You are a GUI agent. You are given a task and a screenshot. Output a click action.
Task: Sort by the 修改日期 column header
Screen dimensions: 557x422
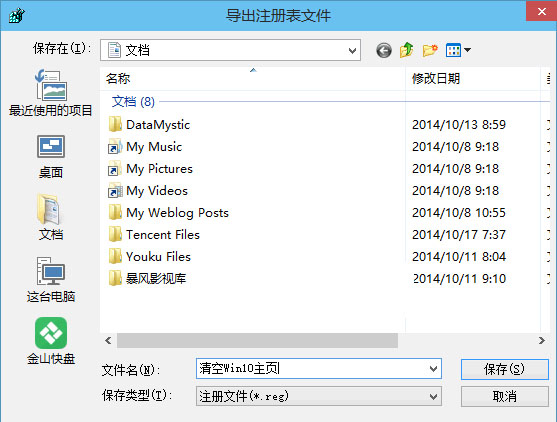coord(472,79)
